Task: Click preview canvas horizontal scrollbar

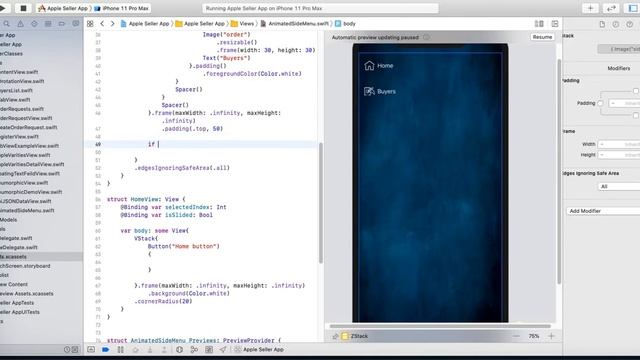Action: pos(440,326)
